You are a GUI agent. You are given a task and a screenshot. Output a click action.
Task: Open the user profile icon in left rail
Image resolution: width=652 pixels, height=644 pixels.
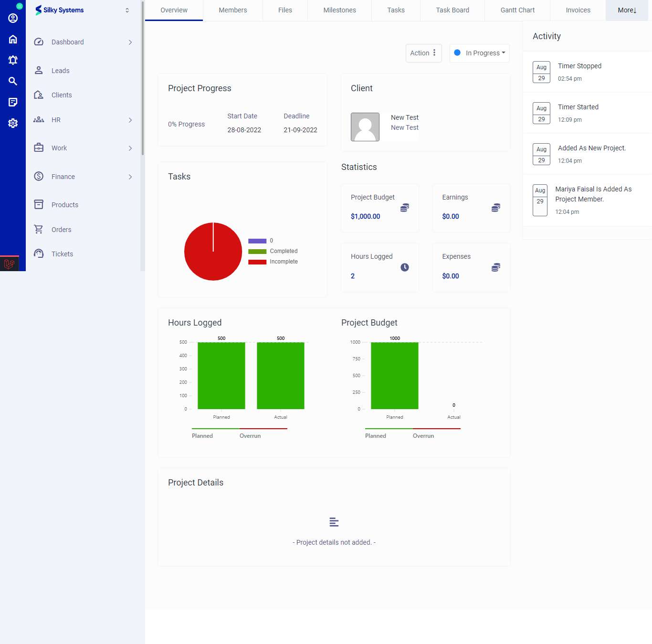[x=13, y=18]
